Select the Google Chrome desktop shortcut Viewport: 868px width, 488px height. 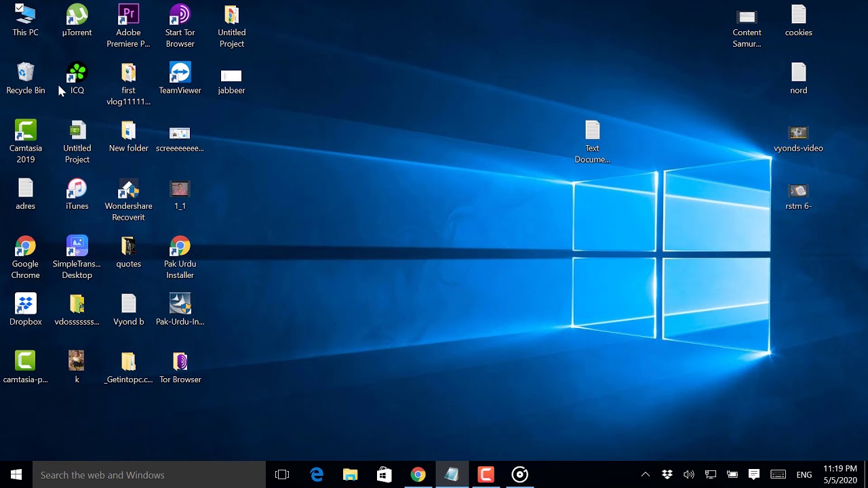tap(25, 258)
